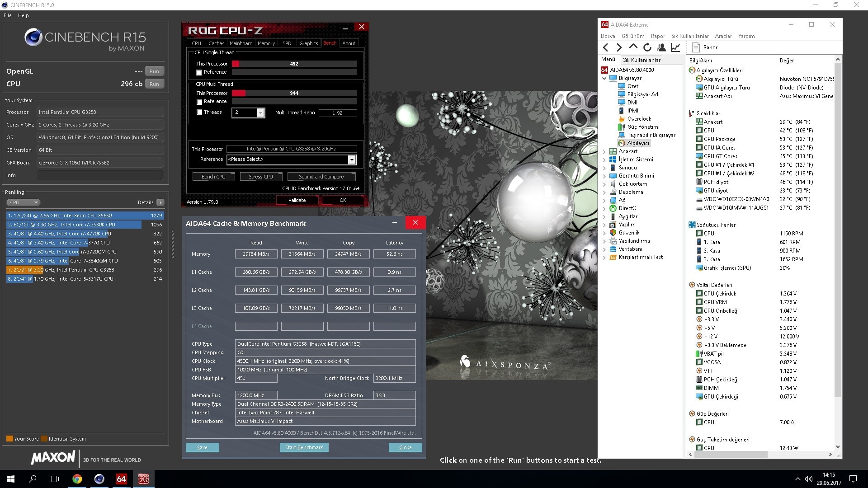Open the notification center icon
The width and height of the screenshot is (868, 488).
coord(853,479)
